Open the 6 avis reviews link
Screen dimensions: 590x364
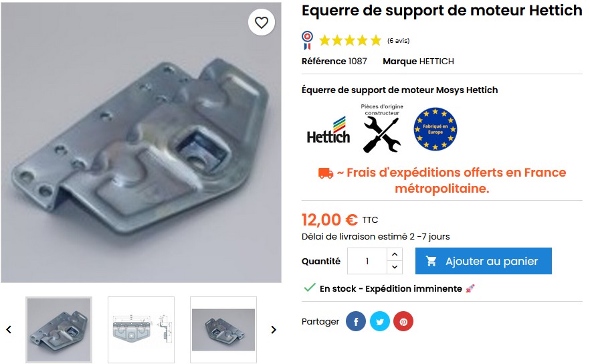pos(399,41)
